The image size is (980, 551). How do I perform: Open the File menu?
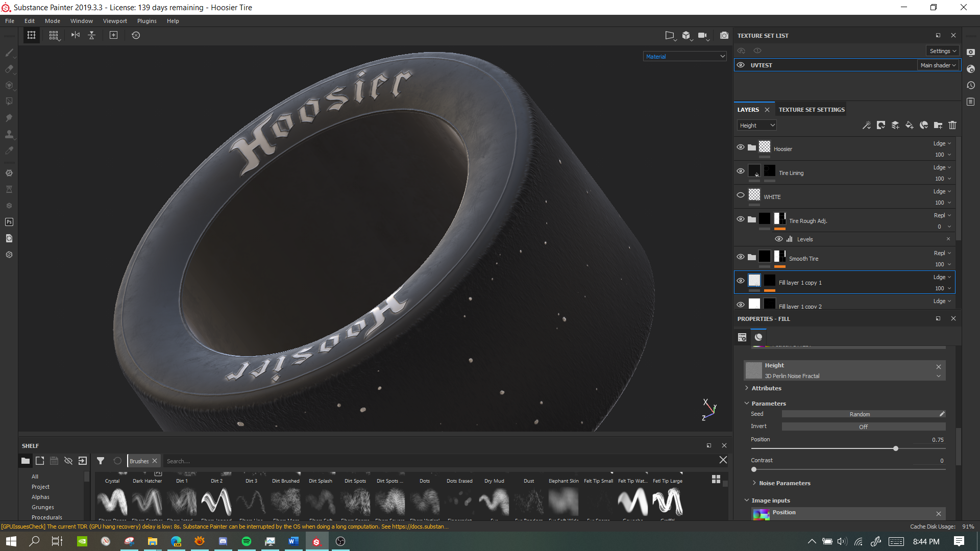[x=10, y=21]
